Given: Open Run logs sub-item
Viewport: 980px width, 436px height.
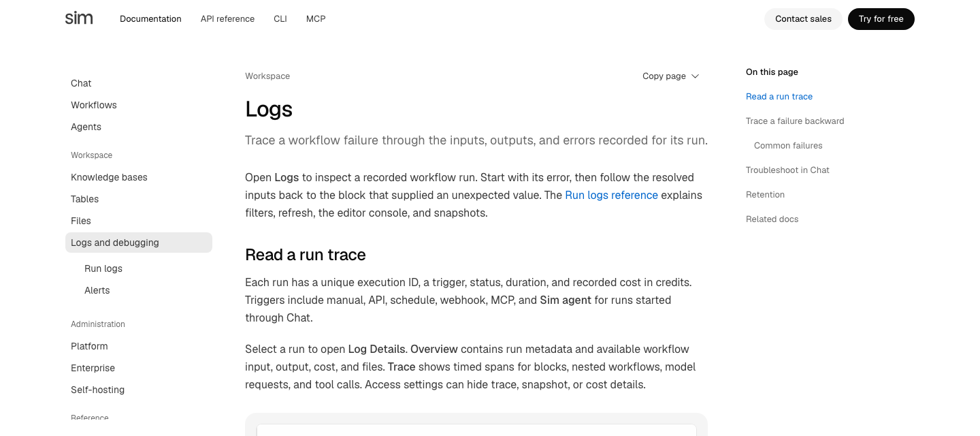Looking at the screenshot, I should (x=103, y=268).
